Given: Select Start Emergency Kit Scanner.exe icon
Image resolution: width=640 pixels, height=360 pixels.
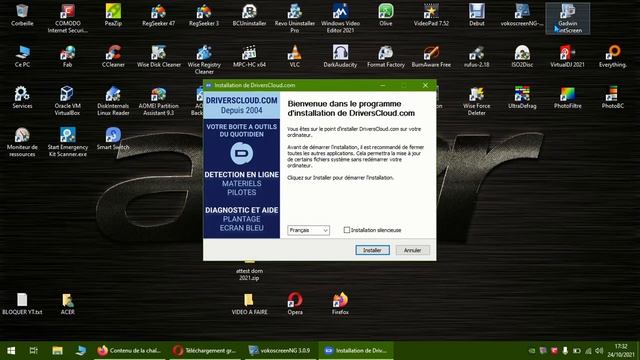Looking at the screenshot, I should 67,142.
